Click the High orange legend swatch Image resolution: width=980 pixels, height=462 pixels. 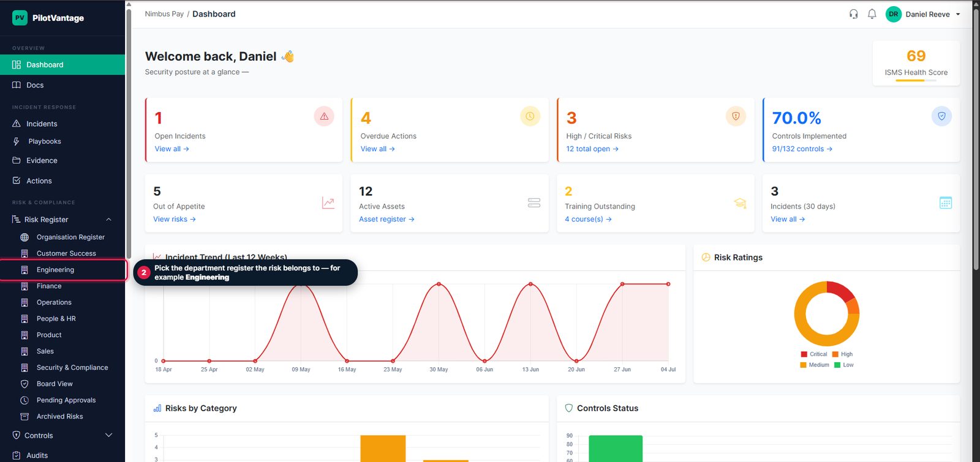tap(835, 354)
